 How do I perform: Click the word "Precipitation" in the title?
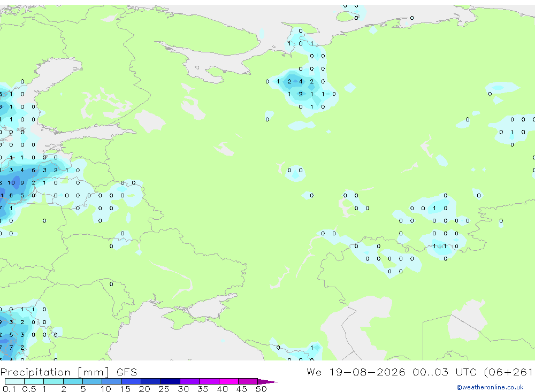point(35,372)
